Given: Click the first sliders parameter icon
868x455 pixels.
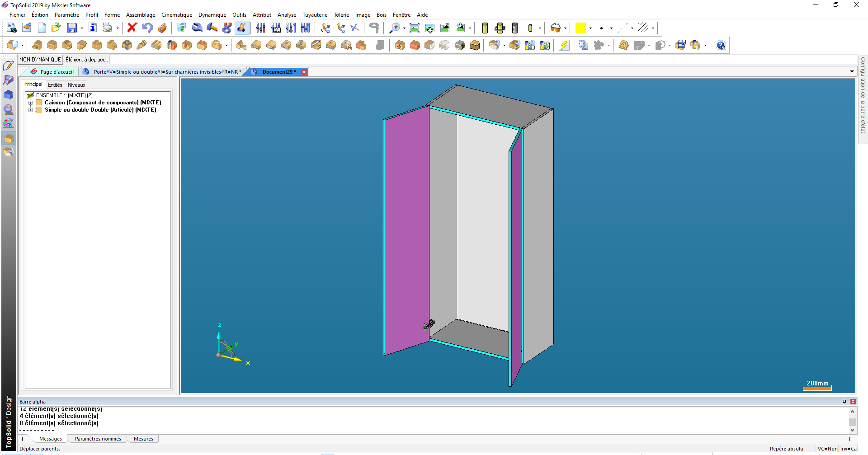Looking at the screenshot, I should pos(261,28).
